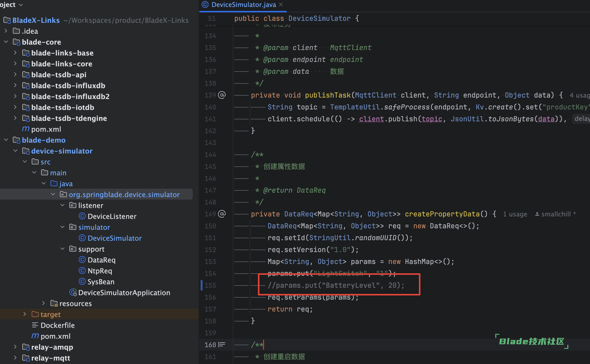
Task: Collapse the blade-demo module
Action: [x=6, y=140]
